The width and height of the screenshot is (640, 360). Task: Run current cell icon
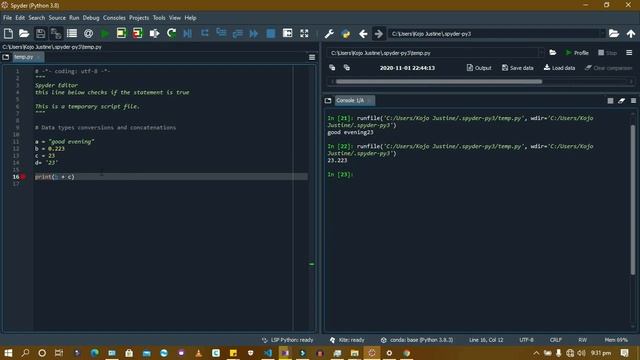click(121, 33)
